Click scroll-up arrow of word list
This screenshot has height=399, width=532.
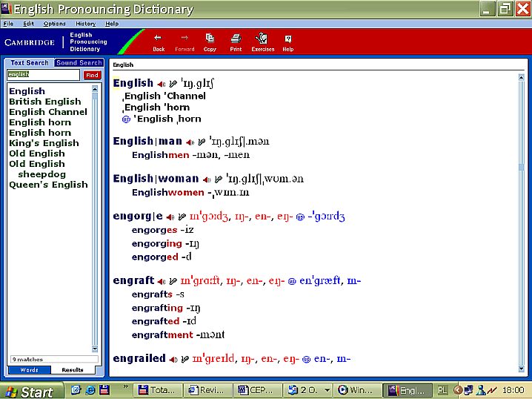[95, 89]
